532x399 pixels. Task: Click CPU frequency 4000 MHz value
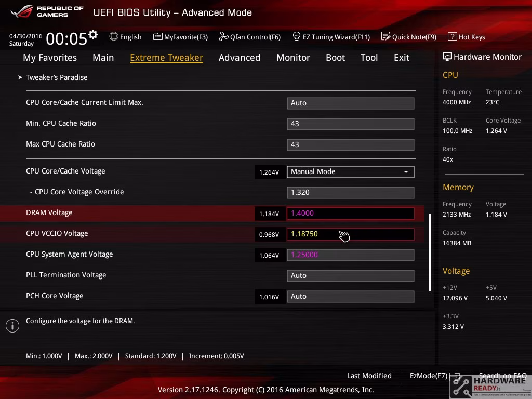point(457,102)
